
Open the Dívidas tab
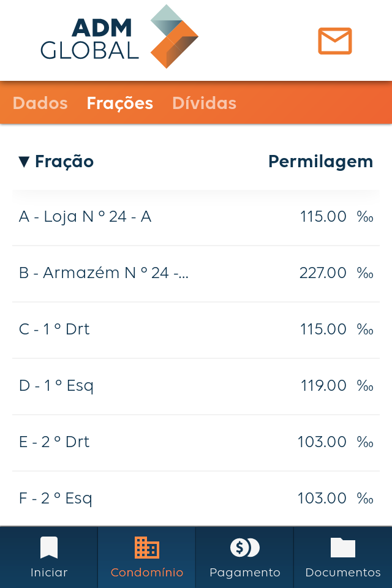204,103
